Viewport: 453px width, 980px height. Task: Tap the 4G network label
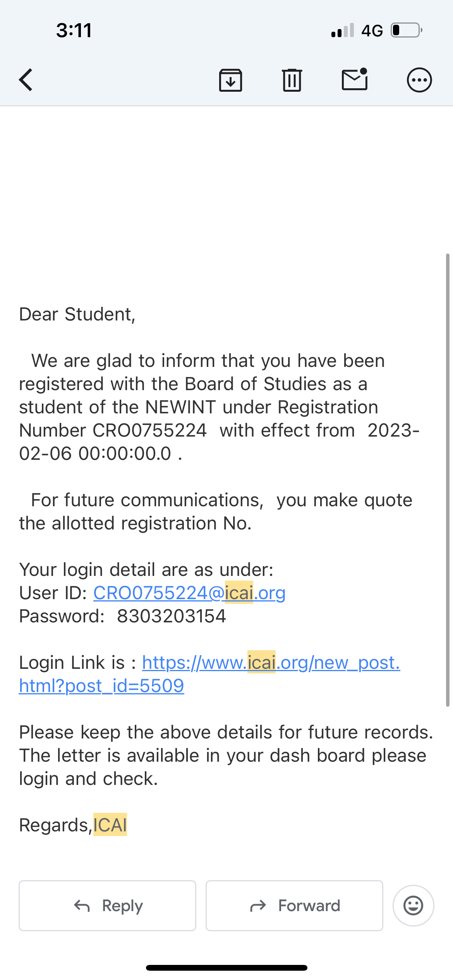click(372, 31)
